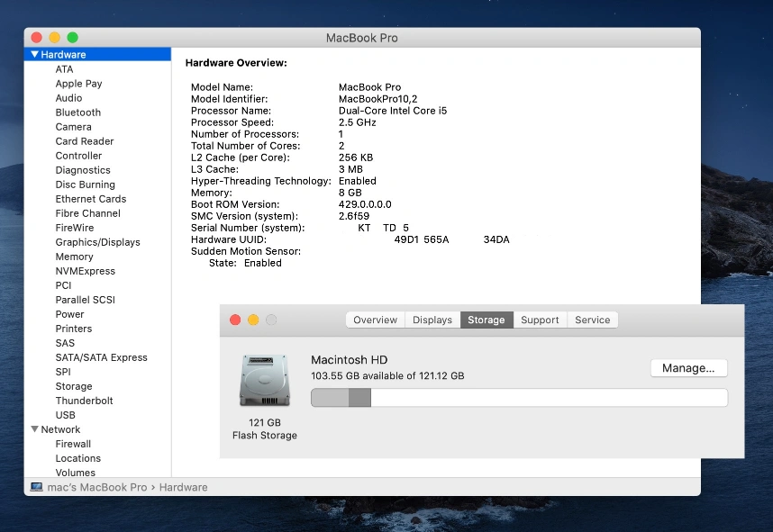The width and height of the screenshot is (773, 532).
Task: Switch to the Displays tab
Action: 432,320
